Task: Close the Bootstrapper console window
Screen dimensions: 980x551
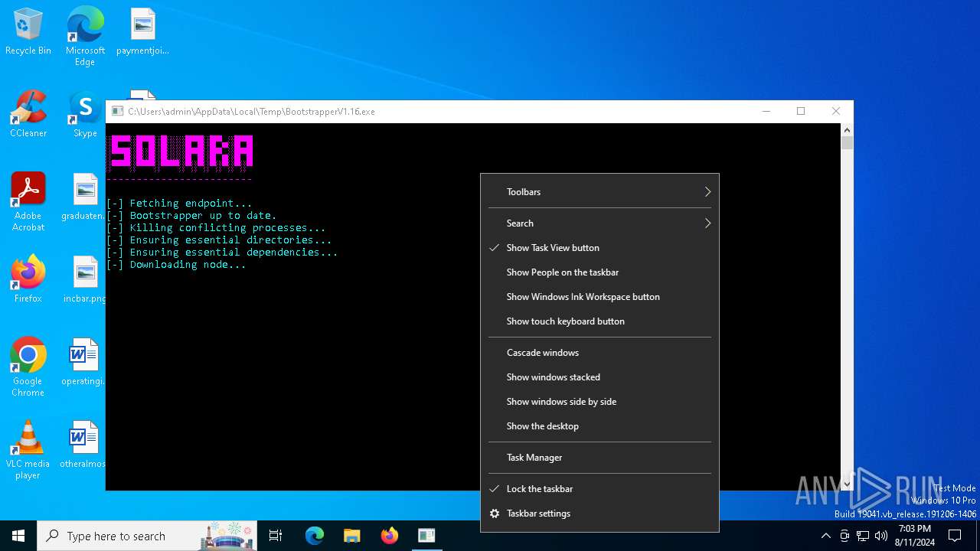Action: [836, 111]
